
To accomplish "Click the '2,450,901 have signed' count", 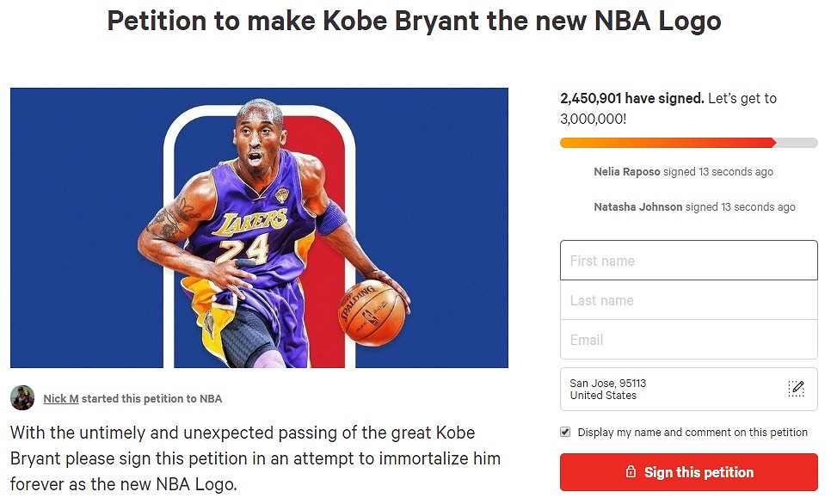I will (631, 99).
